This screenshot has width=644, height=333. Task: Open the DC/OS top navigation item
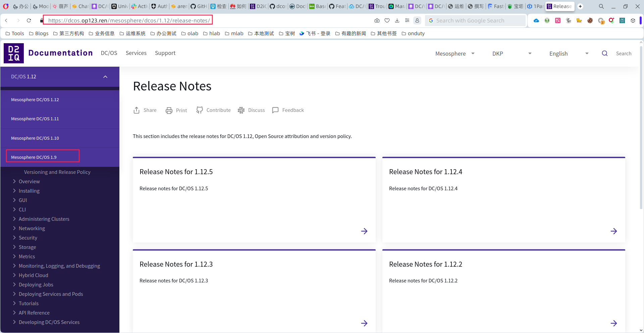click(x=109, y=53)
